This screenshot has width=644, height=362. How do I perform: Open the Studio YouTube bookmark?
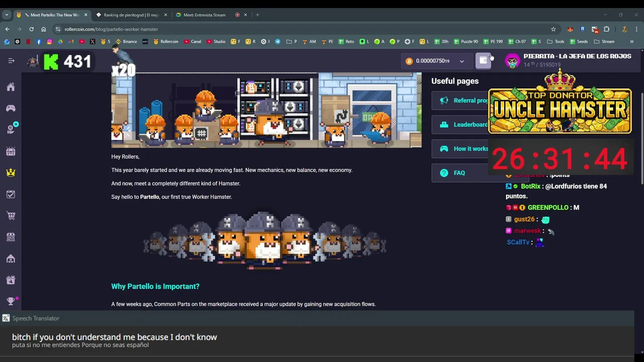point(216,42)
